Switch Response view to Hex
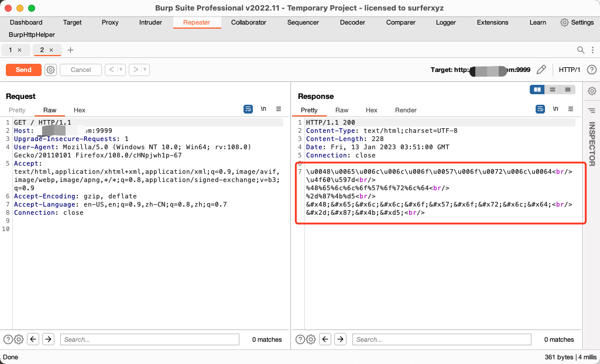The image size is (600, 364). click(372, 110)
